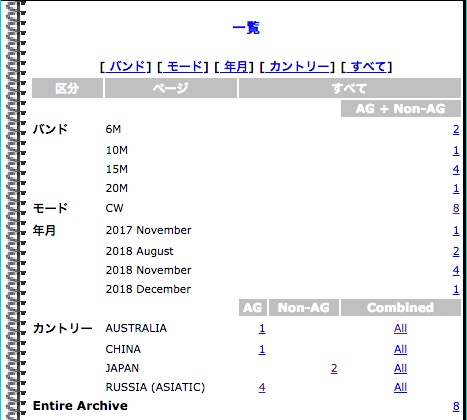The height and width of the screenshot is (420, 467).
Task: Click the Combined column header
Action: click(x=401, y=308)
